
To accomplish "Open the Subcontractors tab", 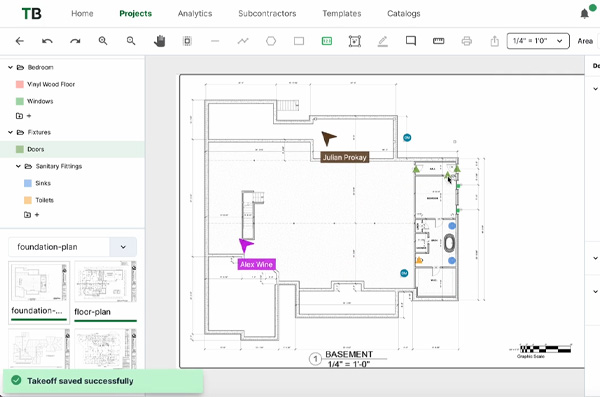I will click(267, 14).
